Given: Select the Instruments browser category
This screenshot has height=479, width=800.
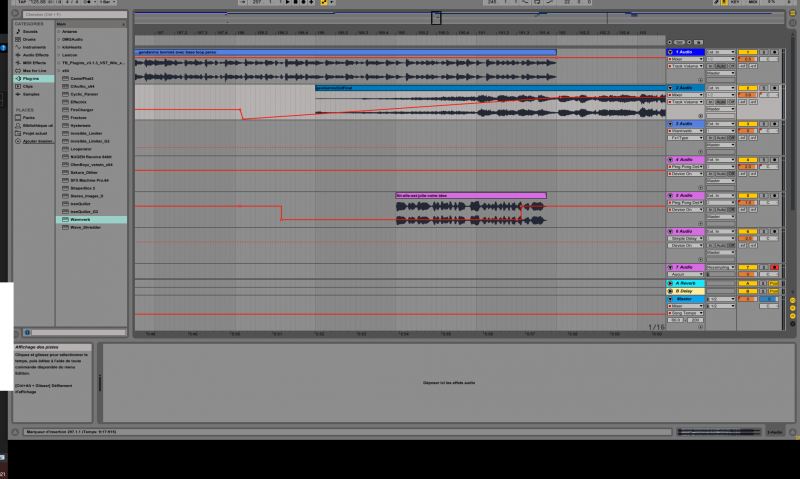Looking at the screenshot, I should (34, 47).
